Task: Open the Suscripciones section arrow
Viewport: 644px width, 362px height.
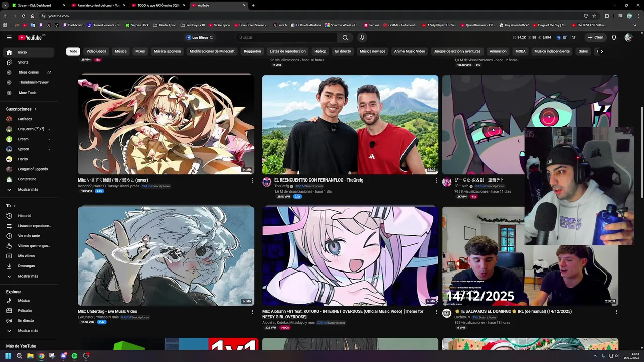Action: click(35, 109)
